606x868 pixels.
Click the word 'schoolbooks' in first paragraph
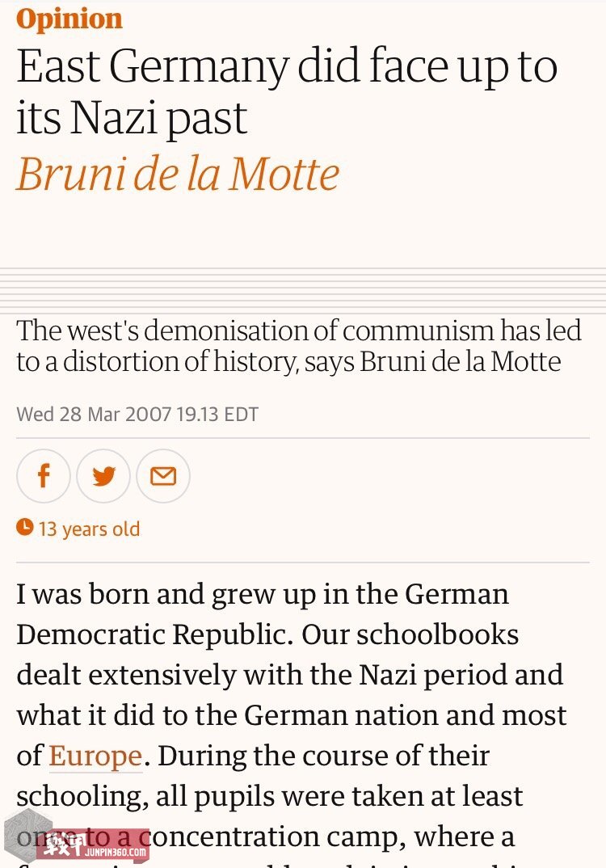tap(437, 634)
